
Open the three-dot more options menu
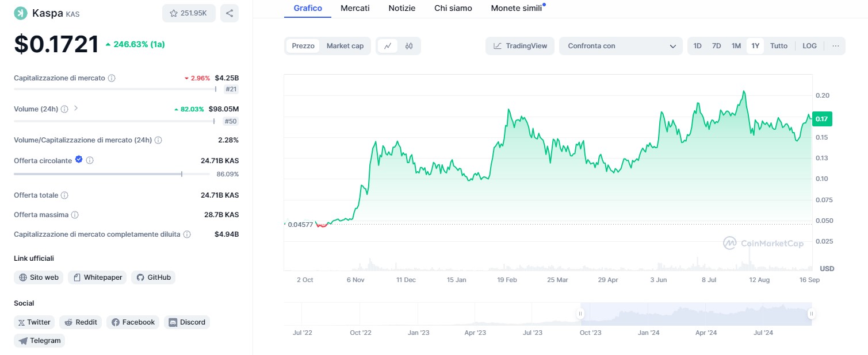coord(835,46)
